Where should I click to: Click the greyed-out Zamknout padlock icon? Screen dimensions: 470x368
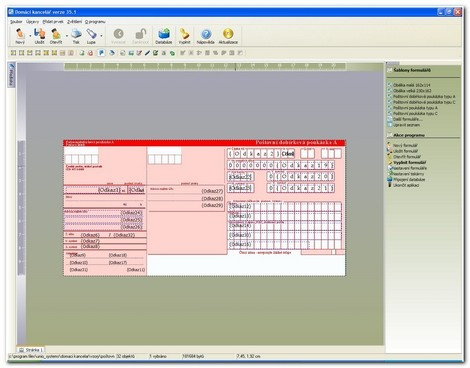point(140,34)
